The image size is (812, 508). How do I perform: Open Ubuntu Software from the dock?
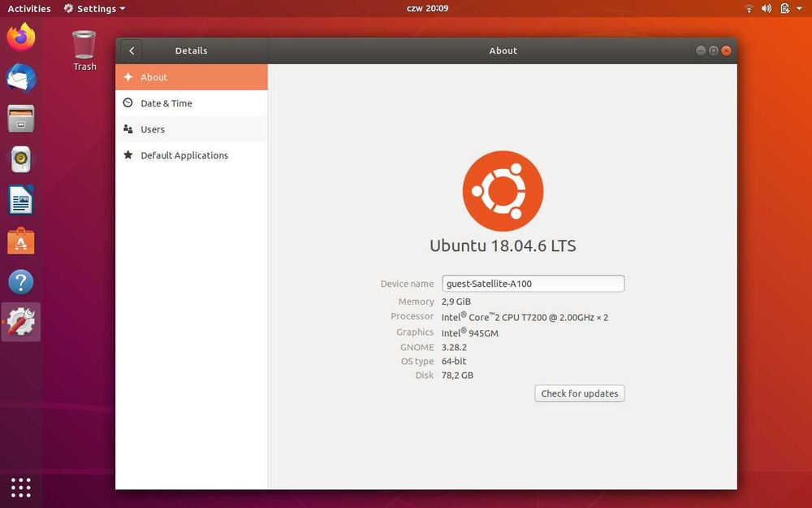tap(21, 241)
